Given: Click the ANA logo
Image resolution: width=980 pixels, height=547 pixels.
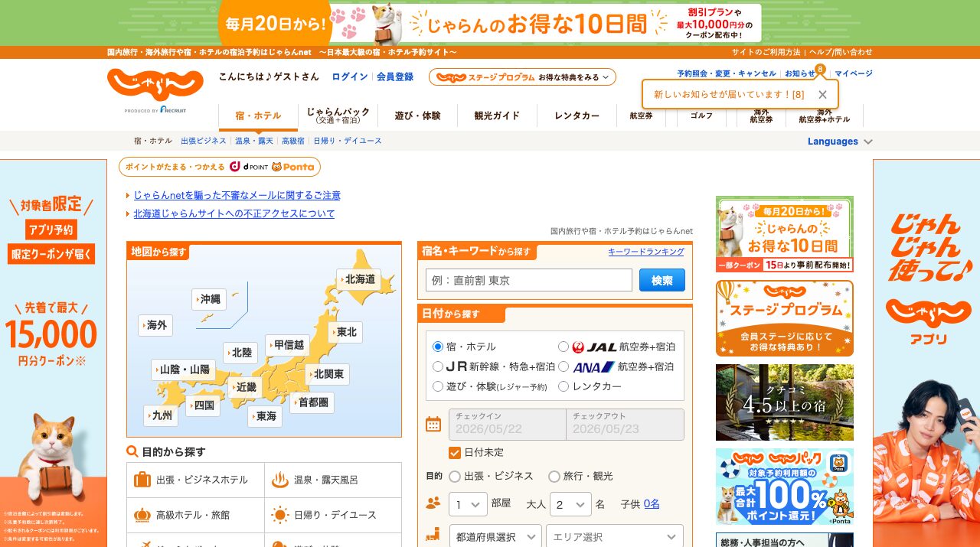Looking at the screenshot, I should (593, 366).
